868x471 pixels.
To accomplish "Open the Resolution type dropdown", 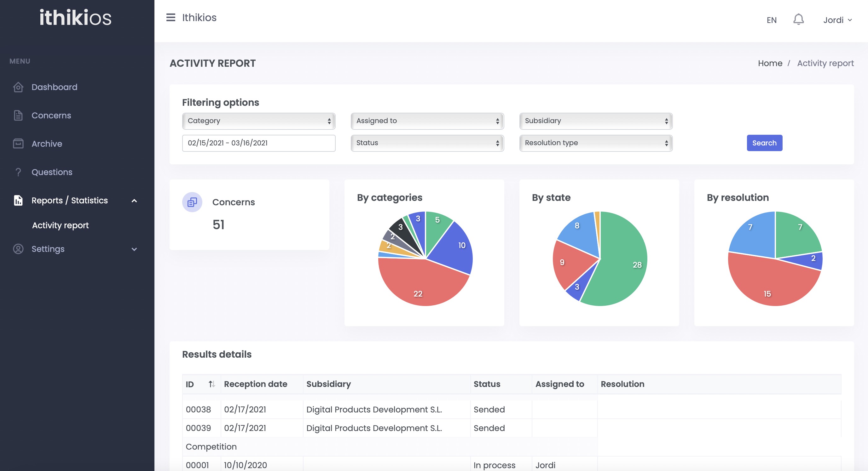I will click(595, 143).
